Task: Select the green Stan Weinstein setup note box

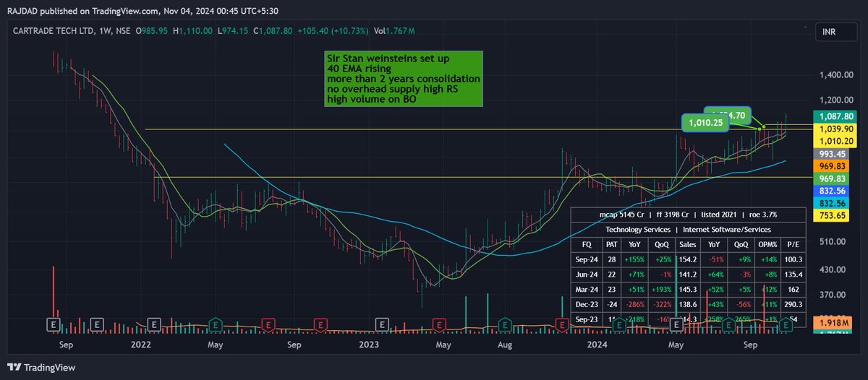Action: click(403, 79)
